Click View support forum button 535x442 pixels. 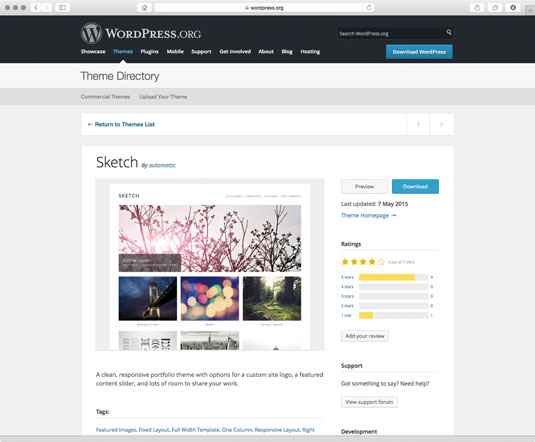point(369,402)
